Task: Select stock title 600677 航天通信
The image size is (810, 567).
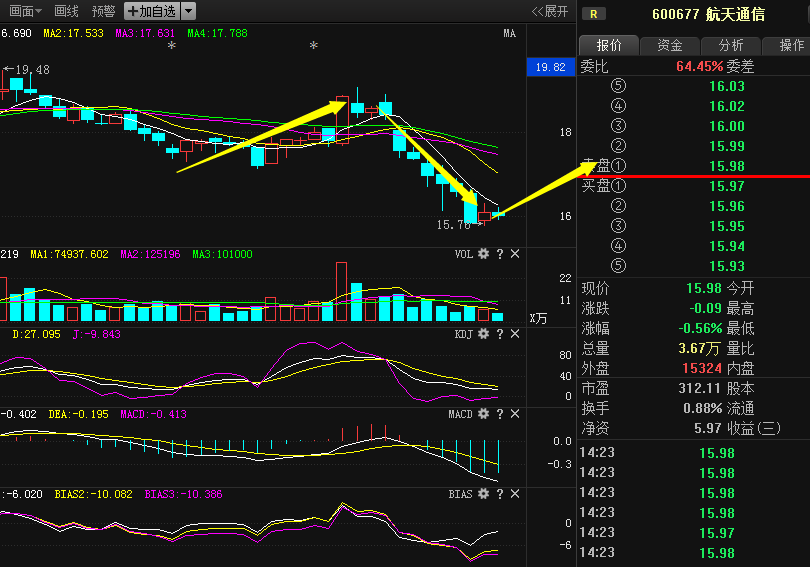Action: coord(708,14)
